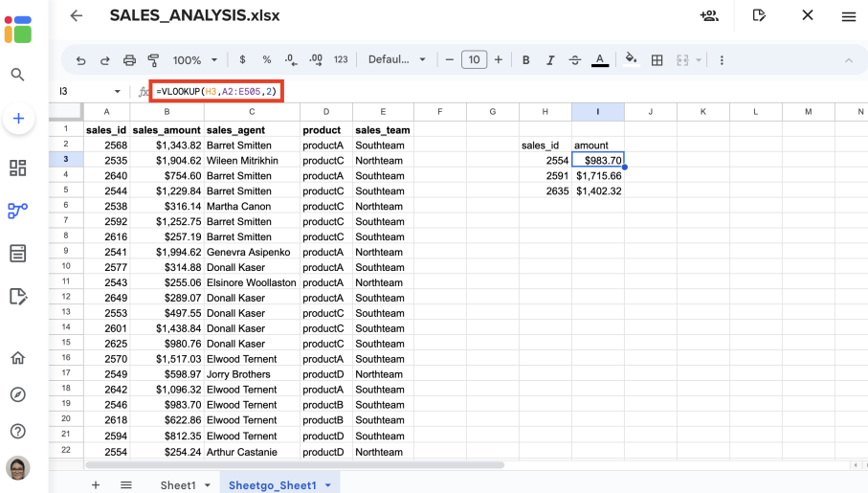Select row 3 header
Screen dimensions: 868x493
click(x=66, y=160)
